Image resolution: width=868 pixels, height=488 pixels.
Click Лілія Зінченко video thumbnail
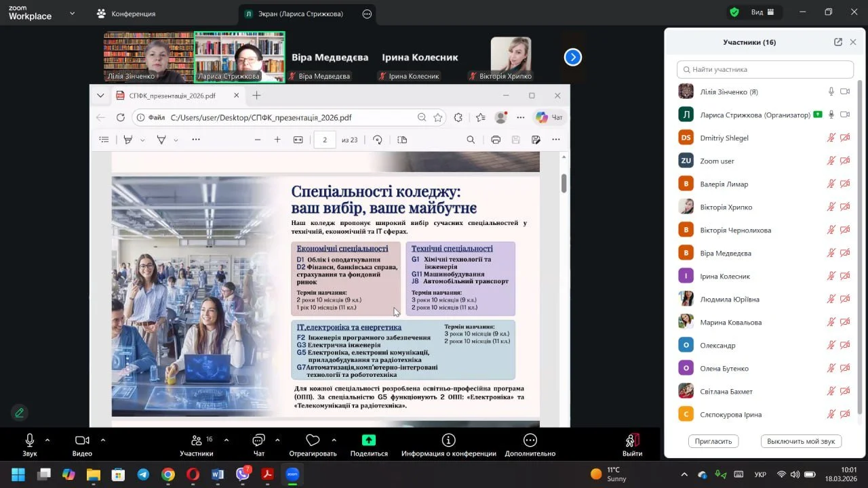tap(149, 57)
